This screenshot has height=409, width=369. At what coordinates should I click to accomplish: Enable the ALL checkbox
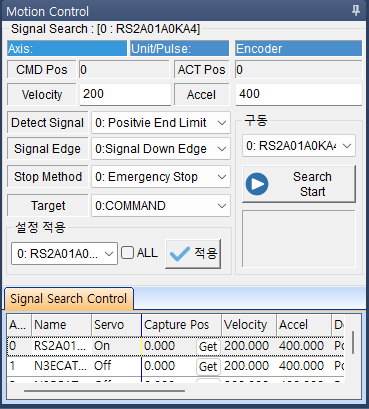click(127, 253)
